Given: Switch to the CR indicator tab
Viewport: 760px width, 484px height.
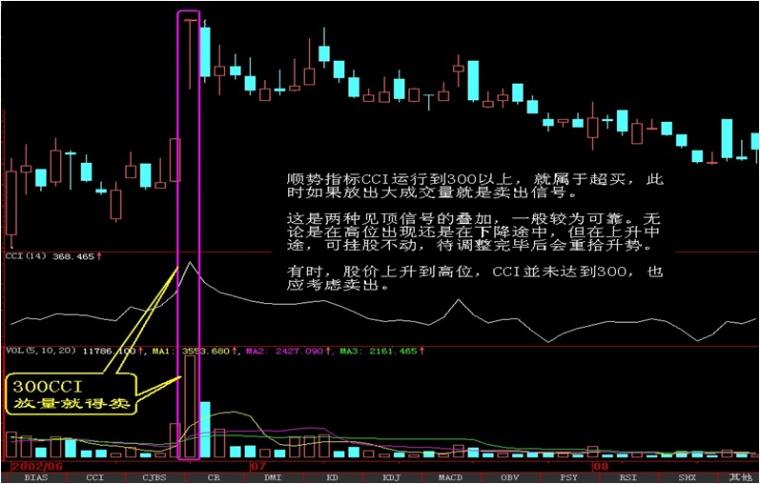Looking at the screenshot, I should pos(213,478).
